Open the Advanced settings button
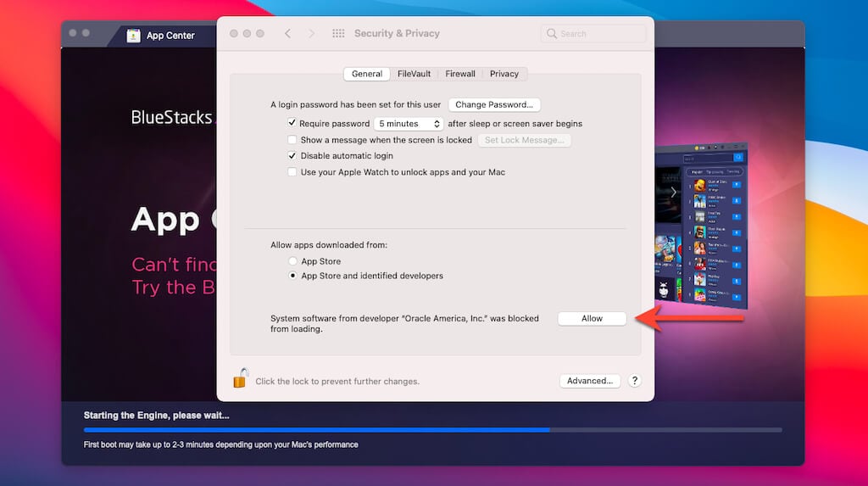The height and width of the screenshot is (486, 868). [x=590, y=381]
